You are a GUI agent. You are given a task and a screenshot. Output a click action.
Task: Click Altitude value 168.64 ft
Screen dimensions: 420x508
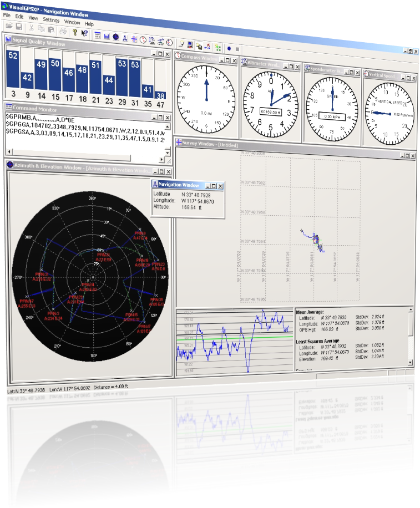(191, 207)
